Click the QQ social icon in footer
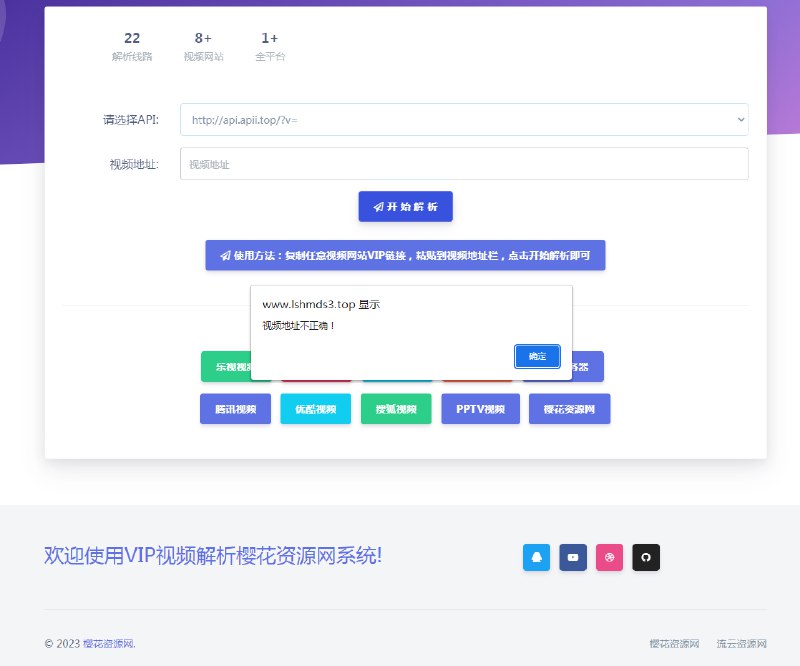This screenshot has width=800, height=666. click(x=537, y=558)
